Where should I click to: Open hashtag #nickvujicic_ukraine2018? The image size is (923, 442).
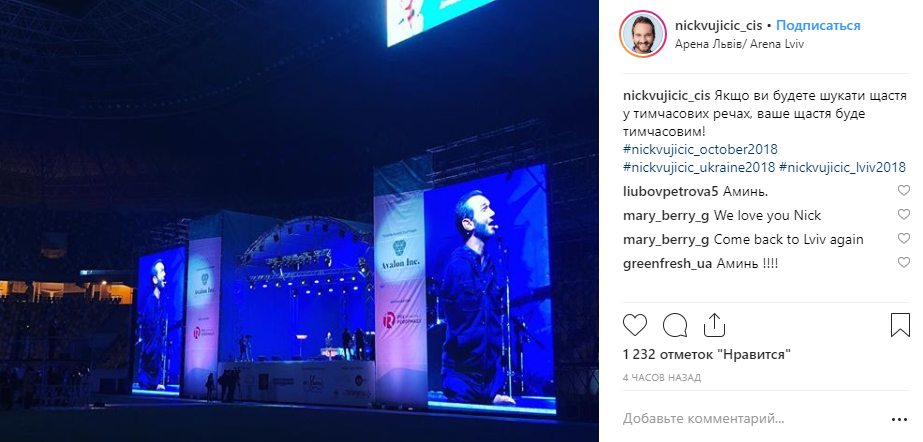[699, 167]
